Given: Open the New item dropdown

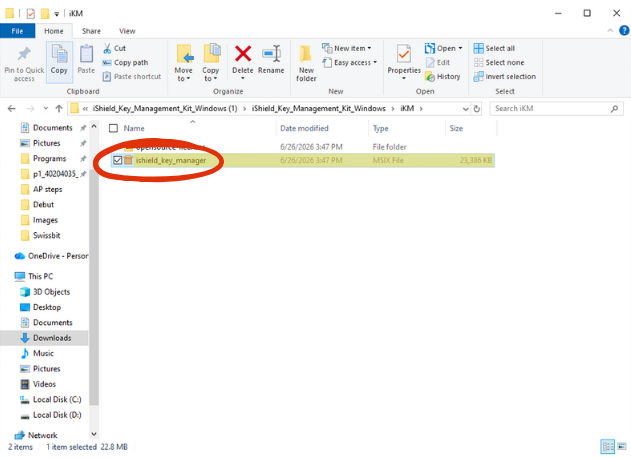Looking at the screenshot, I should click(x=346, y=48).
